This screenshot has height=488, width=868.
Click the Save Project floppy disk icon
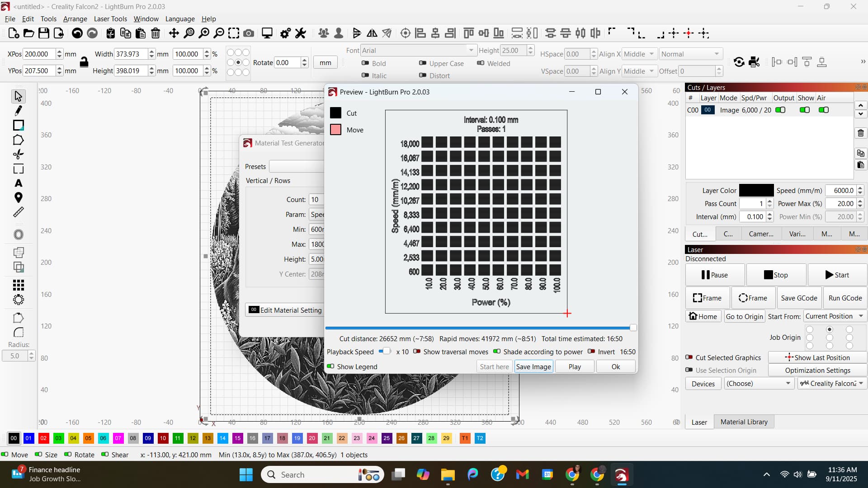(43, 33)
